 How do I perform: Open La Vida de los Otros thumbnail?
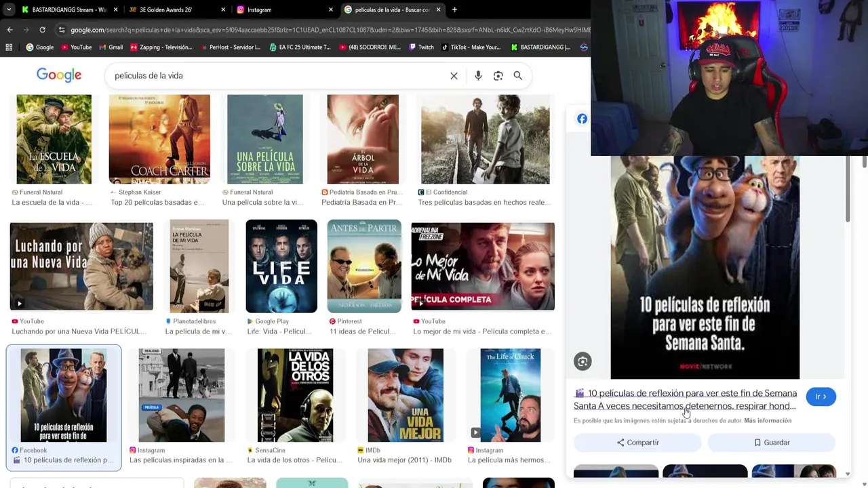[x=295, y=395]
